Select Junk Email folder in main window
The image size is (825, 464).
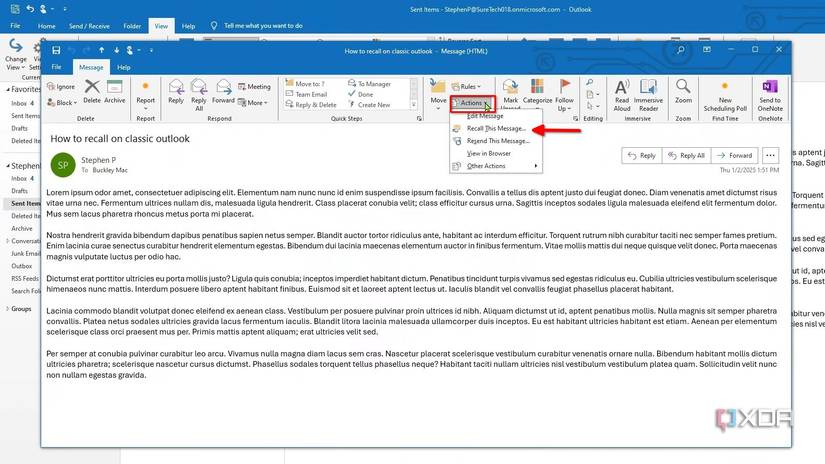25,254
